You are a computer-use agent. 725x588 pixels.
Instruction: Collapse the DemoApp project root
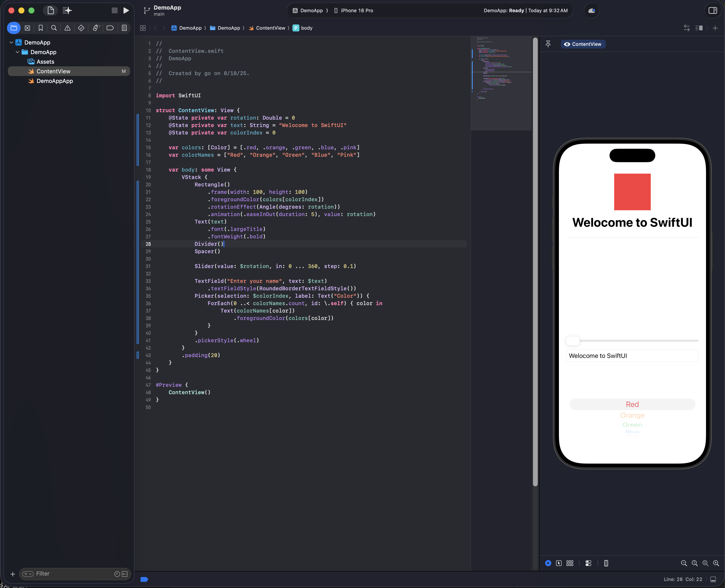(x=12, y=43)
